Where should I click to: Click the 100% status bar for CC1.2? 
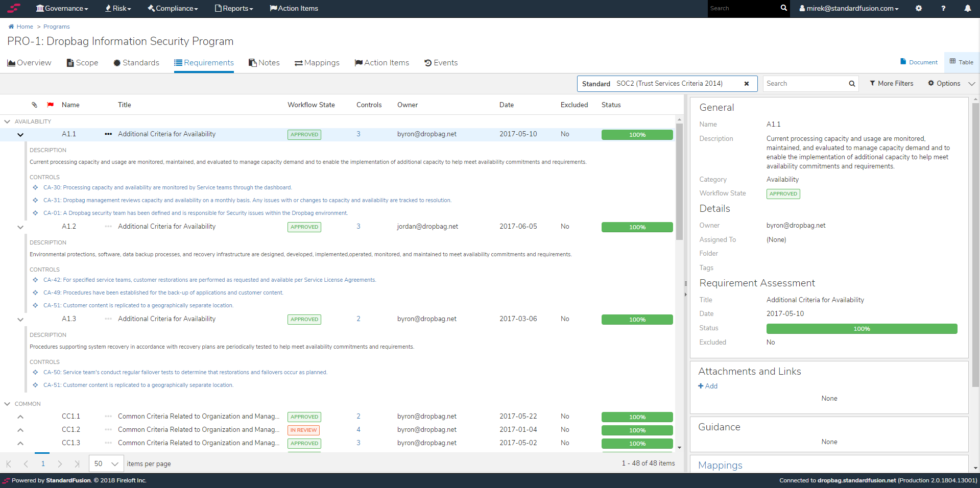coord(637,430)
